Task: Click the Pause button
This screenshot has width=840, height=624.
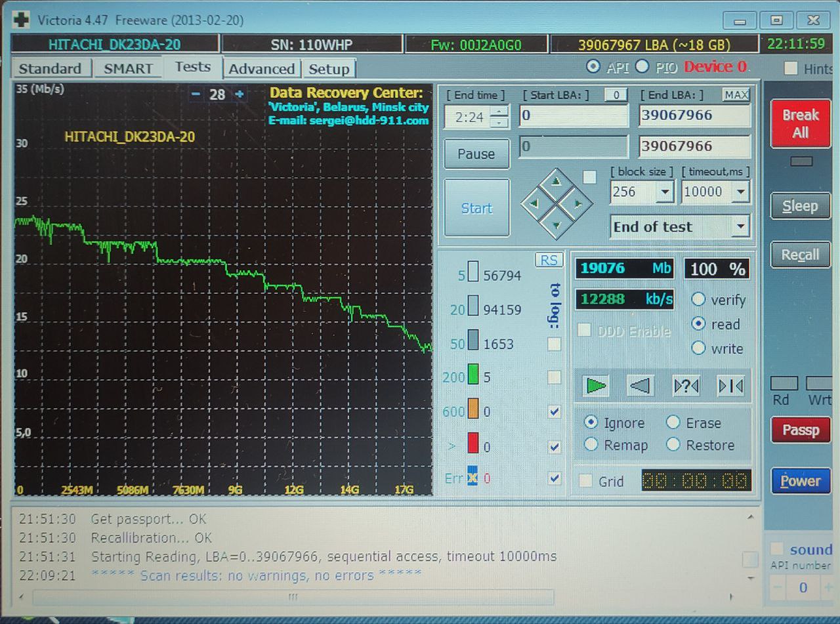Action: point(476,154)
